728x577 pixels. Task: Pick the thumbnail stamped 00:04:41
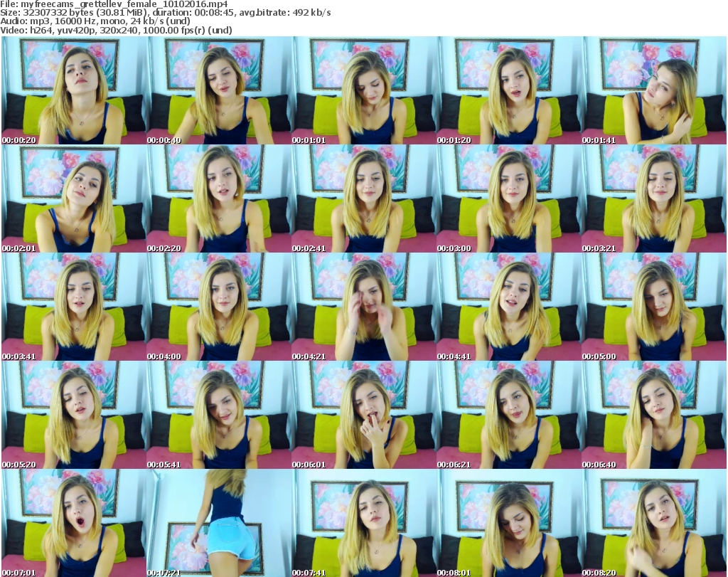508,307
